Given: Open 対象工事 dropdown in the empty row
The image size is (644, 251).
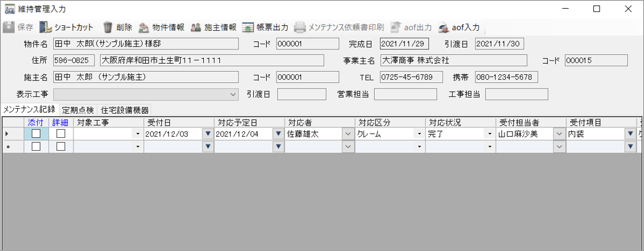Looking at the screenshot, I should coord(138,147).
